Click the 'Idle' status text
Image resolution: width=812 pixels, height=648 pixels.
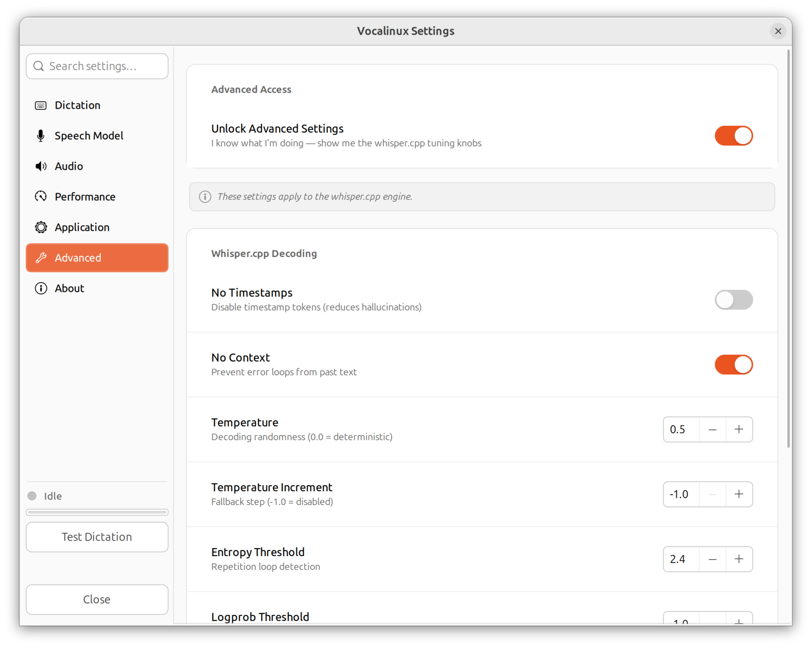point(53,496)
